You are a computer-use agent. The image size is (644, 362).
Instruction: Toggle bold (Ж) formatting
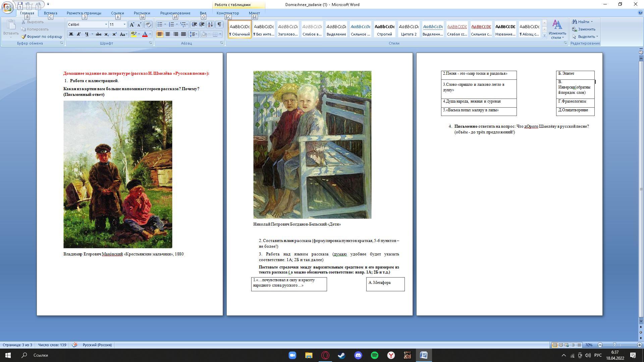pyautogui.click(x=71, y=34)
